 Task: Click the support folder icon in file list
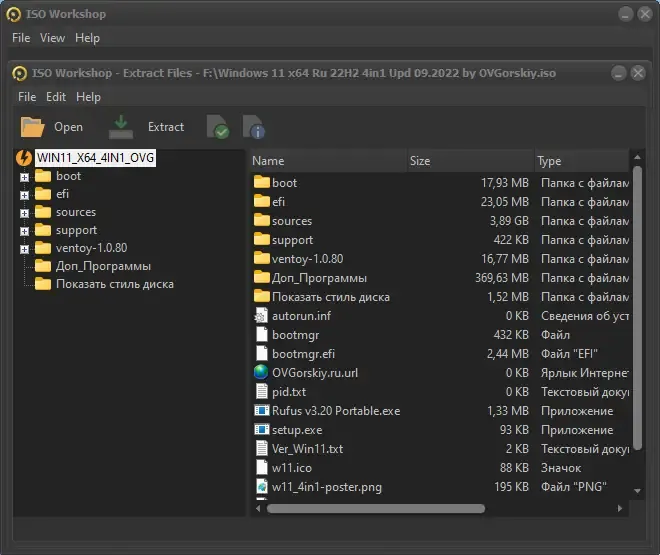pyautogui.click(x=261, y=239)
